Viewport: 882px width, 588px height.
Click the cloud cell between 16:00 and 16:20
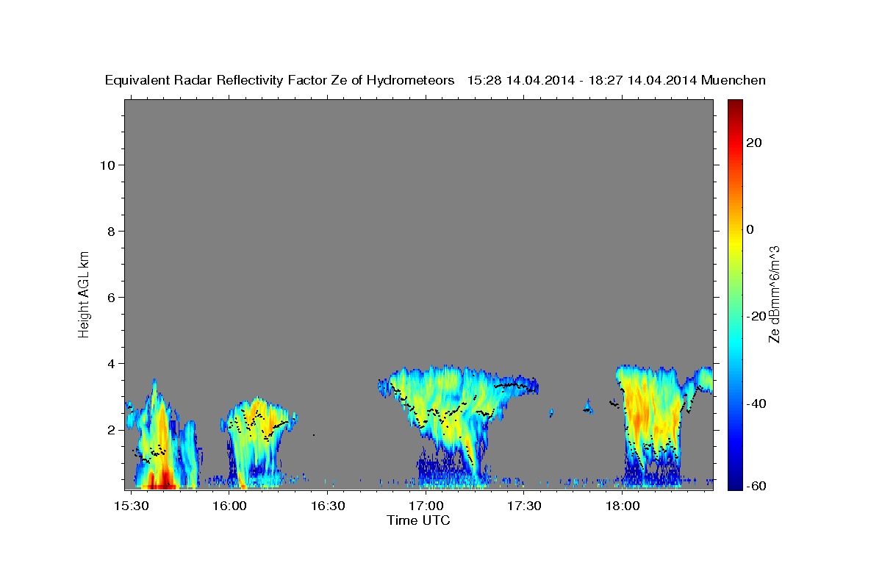coord(257,441)
